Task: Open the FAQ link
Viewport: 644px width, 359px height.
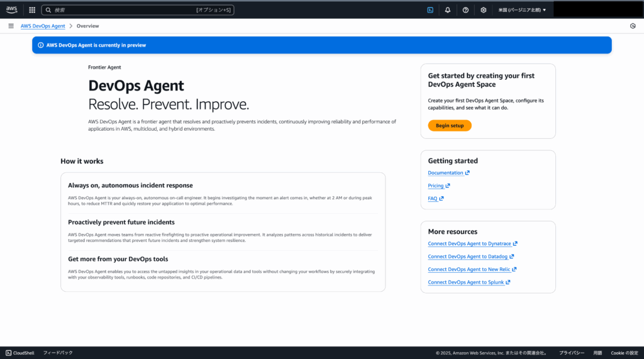Action: (x=433, y=199)
